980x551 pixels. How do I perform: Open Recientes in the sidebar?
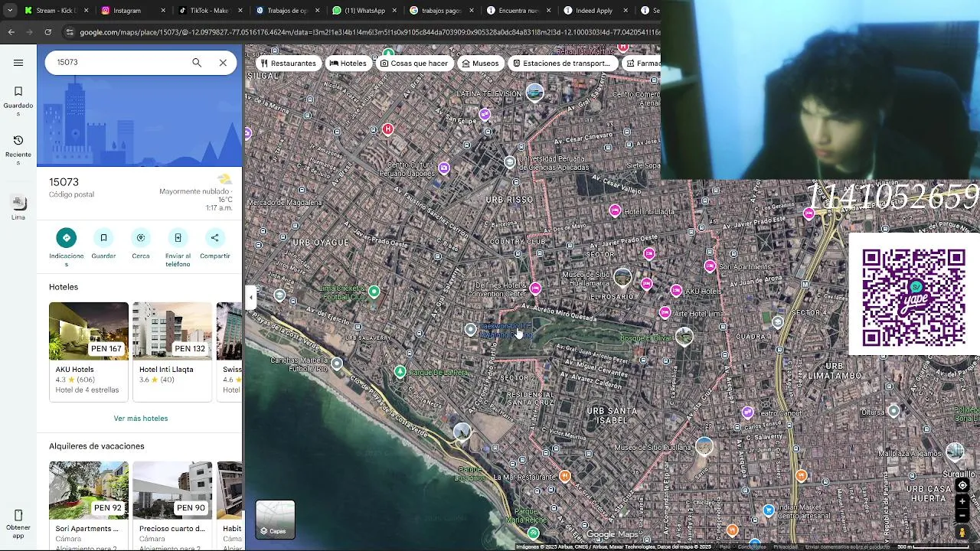pos(18,150)
